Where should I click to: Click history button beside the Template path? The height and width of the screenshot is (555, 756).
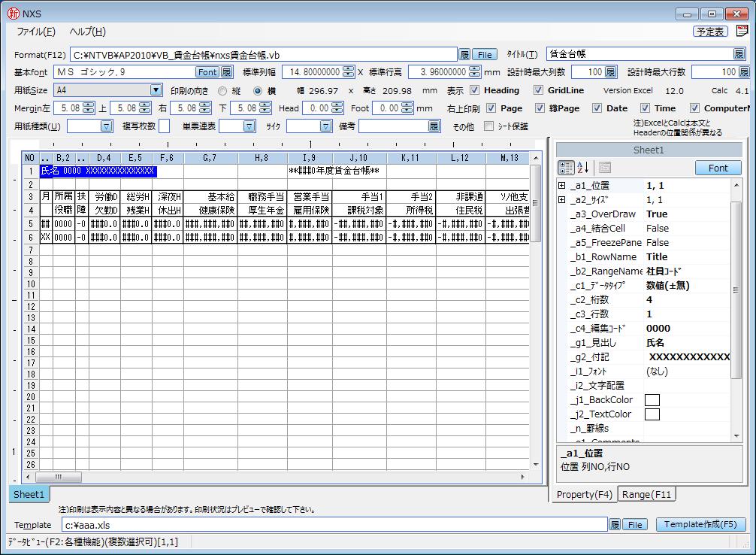615,525
